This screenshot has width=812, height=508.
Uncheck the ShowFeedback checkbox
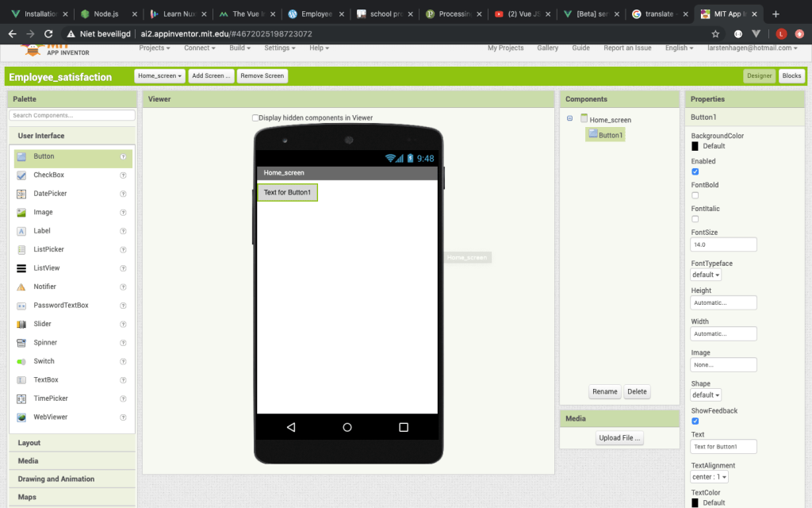[x=695, y=421]
